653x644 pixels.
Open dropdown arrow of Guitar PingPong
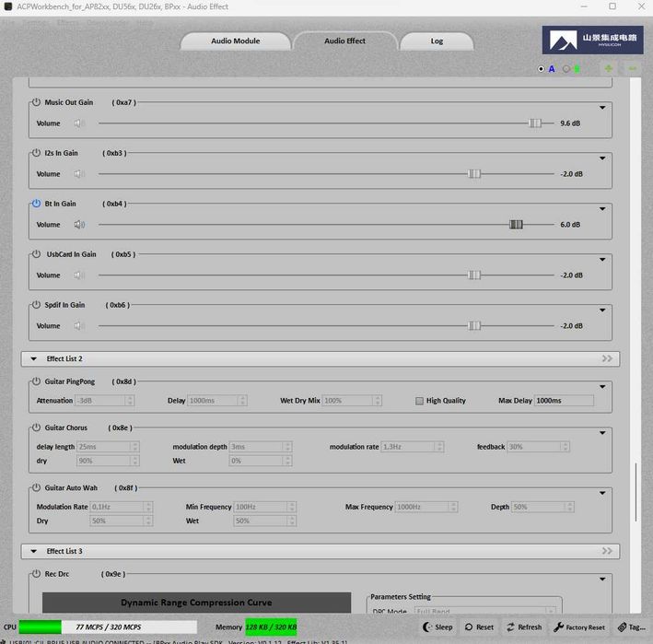click(x=602, y=387)
